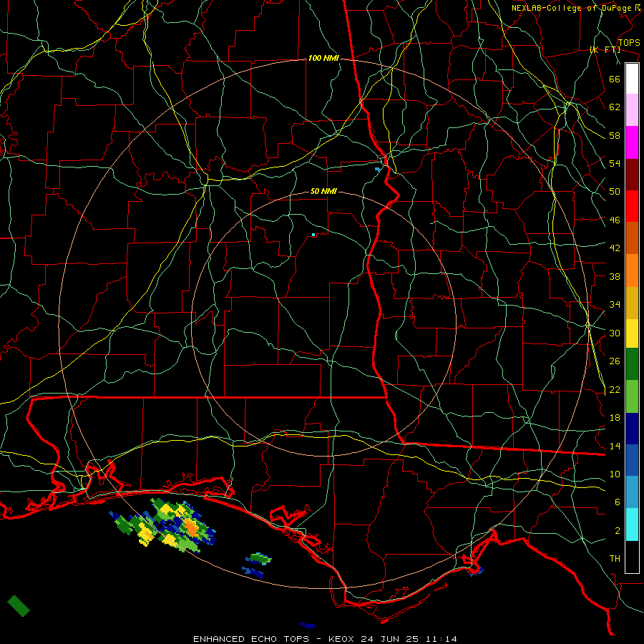Click the dark green diamond echo in the bottom-left corner
Viewport: 644px width, 644px height.
(19, 606)
